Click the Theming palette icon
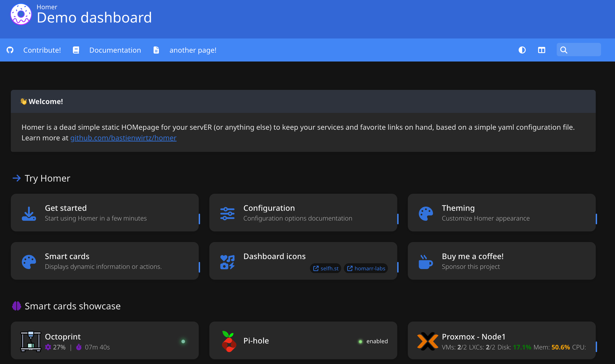 pos(426,213)
